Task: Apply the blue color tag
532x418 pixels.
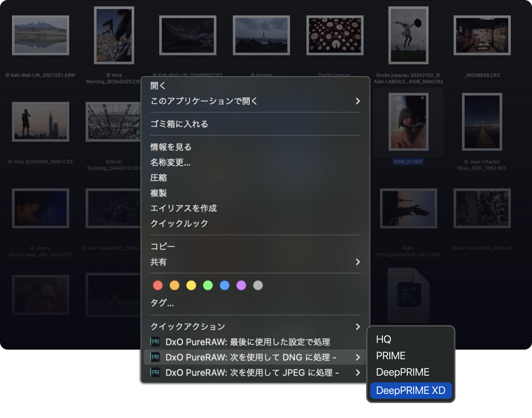Action: tap(224, 285)
